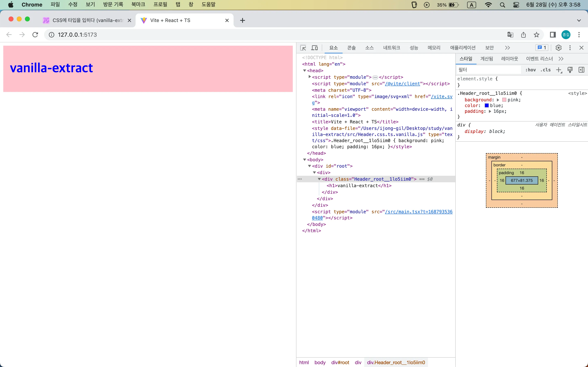588x367 pixels.
Task: Open console messages badge
Action: coord(541,48)
